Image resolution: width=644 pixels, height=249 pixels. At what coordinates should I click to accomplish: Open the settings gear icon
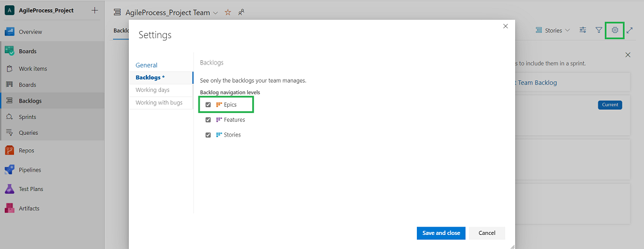pyautogui.click(x=615, y=30)
